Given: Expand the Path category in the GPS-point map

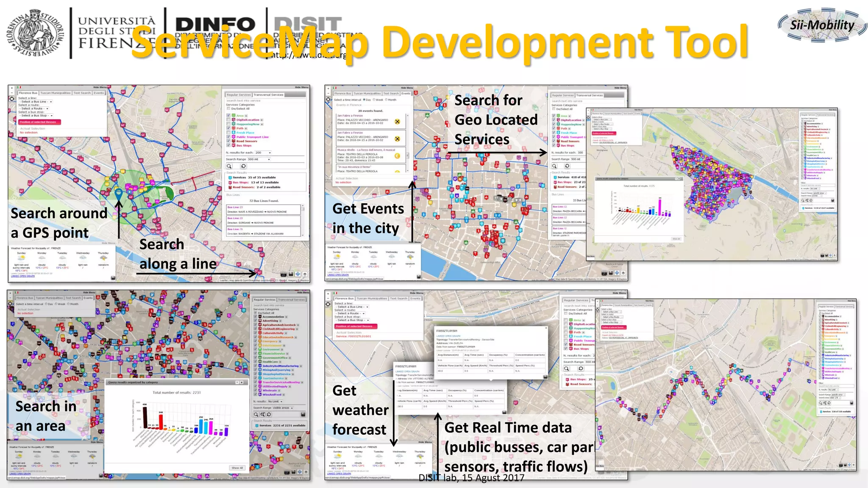Looking at the screenshot, I should (246, 128).
